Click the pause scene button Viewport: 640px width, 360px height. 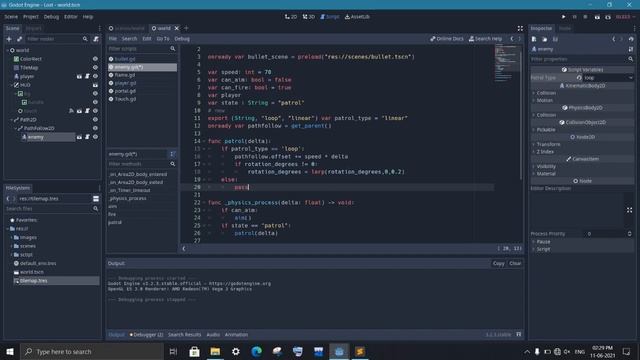coord(575,17)
